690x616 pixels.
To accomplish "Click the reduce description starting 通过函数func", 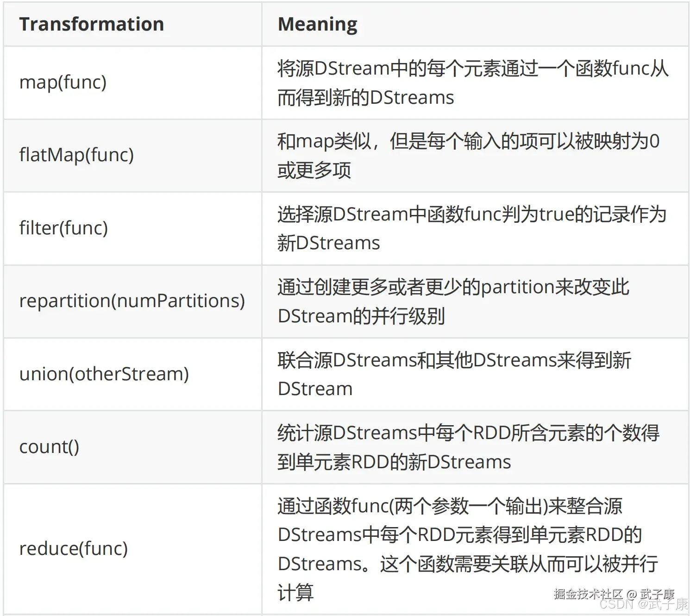I will click(468, 549).
